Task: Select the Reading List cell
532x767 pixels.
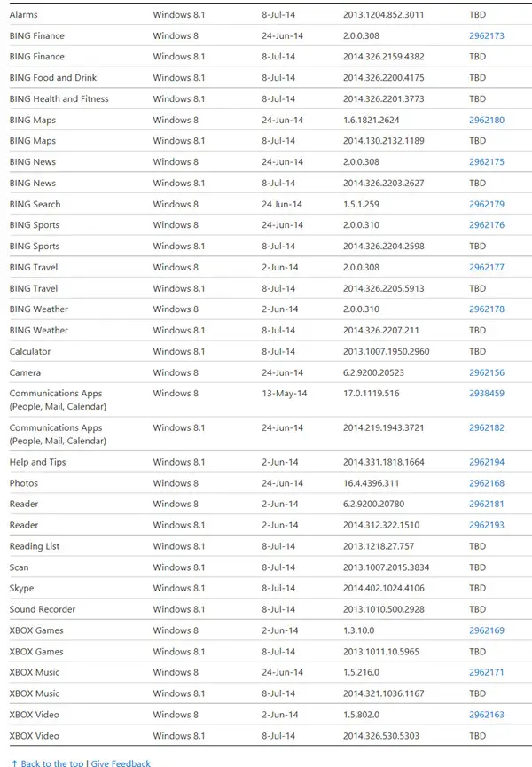Action: pyautogui.click(x=35, y=546)
